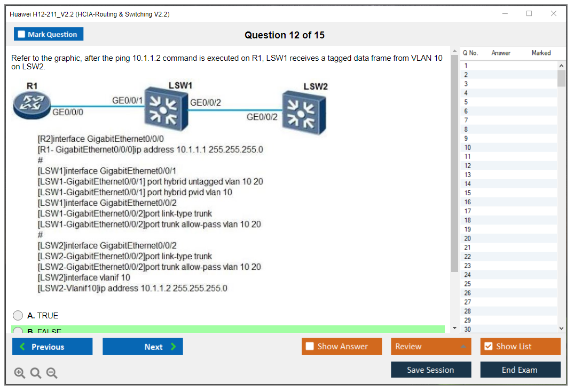
Task: Toggle the Mark Question checkbox
Action: tap(21, 35)
